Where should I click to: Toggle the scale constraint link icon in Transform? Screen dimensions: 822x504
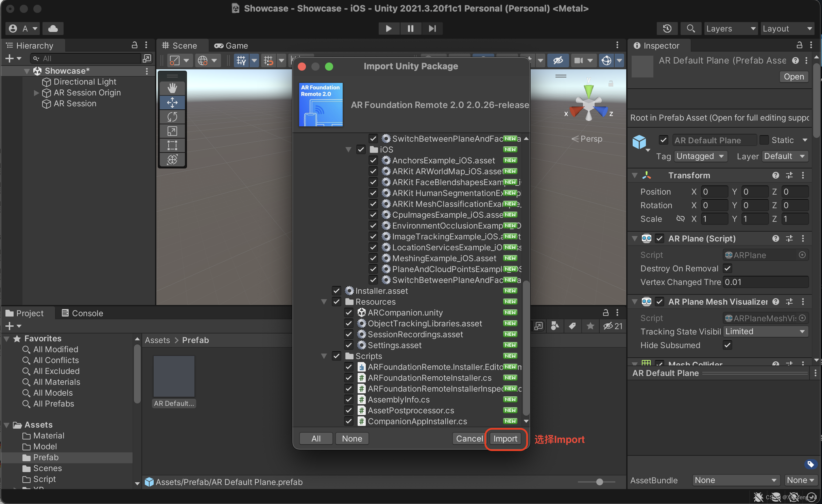point(681,219)
